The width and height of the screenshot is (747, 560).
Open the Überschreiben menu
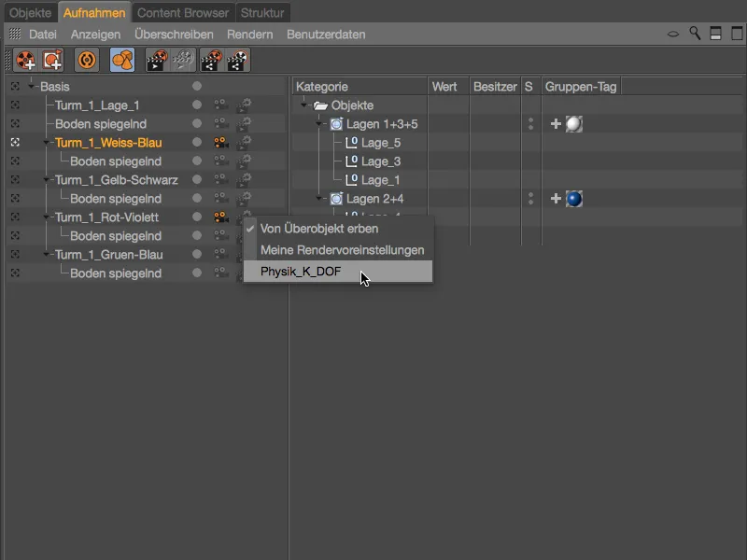174,35
